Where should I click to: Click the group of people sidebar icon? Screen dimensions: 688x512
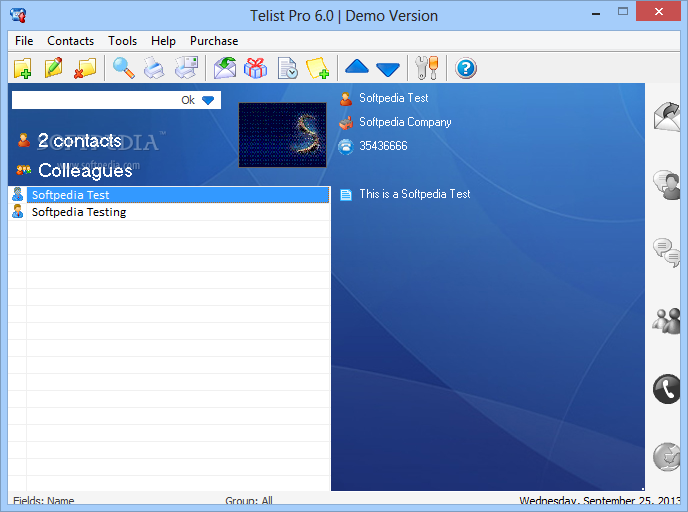(x=667, y=321)
